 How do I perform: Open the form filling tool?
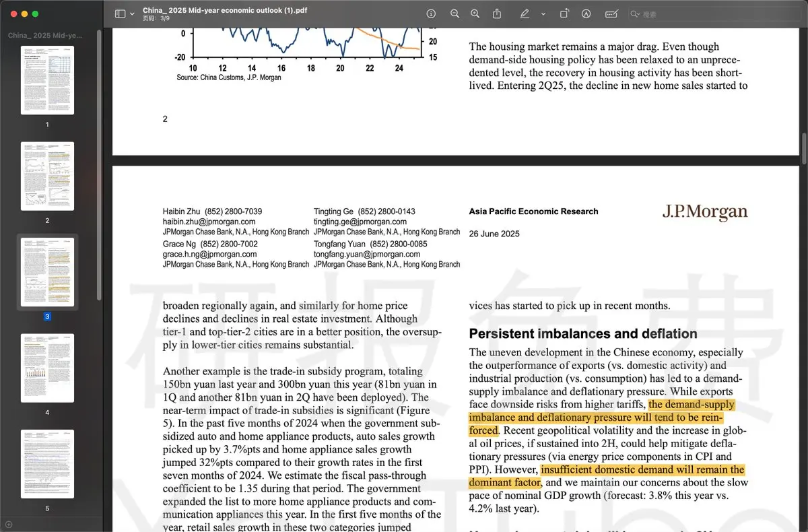pos(611,13)
